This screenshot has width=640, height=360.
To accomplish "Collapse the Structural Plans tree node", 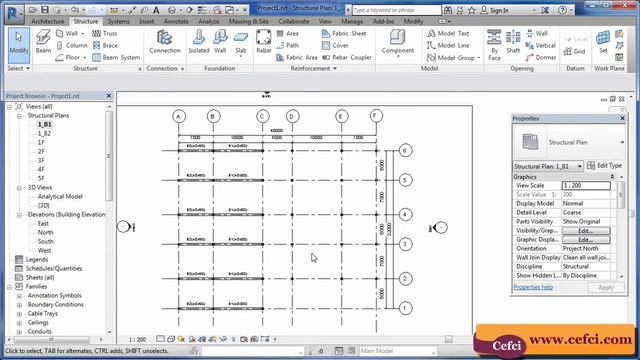I will click(x=19, y=116).
